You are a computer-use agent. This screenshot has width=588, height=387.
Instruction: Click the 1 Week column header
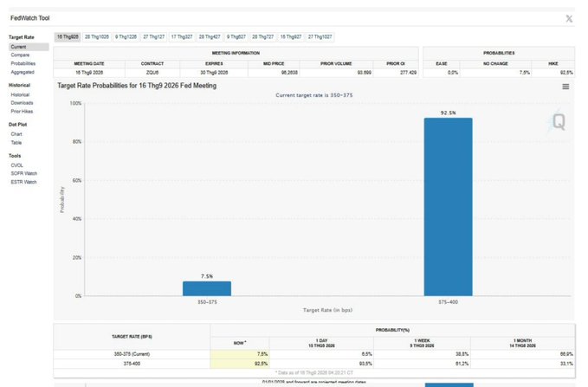click(422, 343)
